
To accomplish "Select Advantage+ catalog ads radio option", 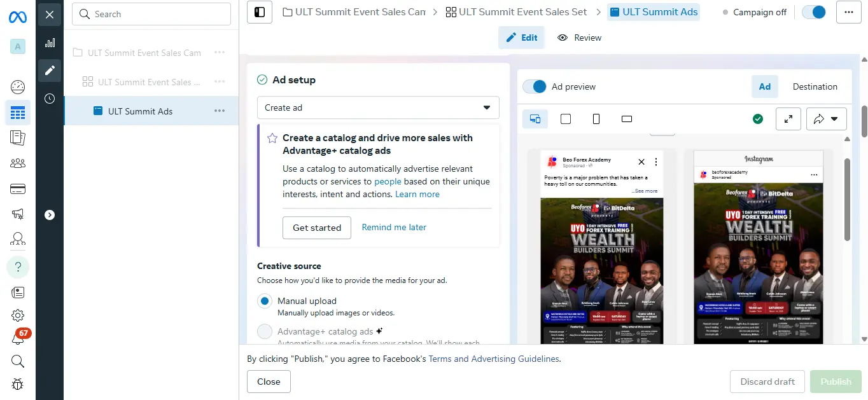I will coord(265,331).
